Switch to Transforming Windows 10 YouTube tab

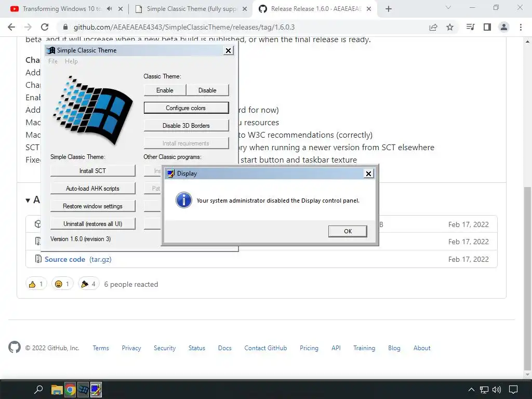pyautogui.click(x=62, y=9)
